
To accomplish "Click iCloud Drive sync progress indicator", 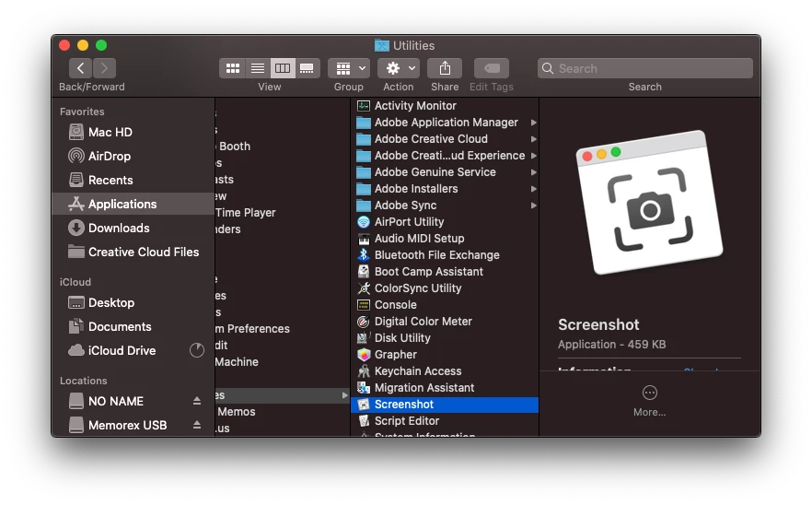I will [197, 350].
